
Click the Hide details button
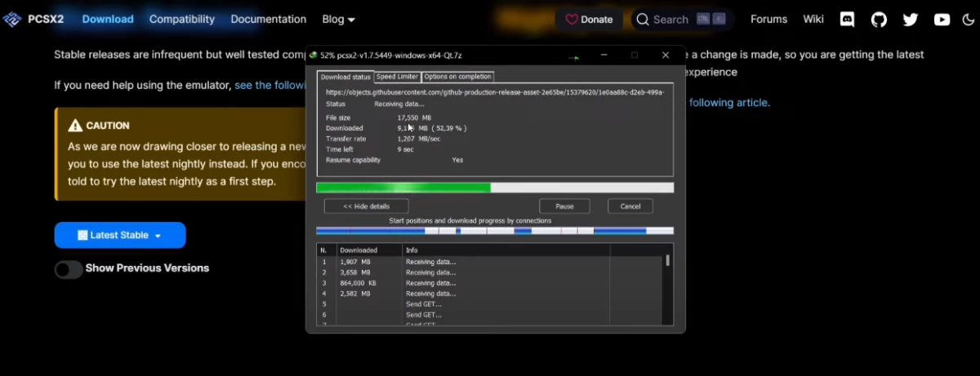366,206
